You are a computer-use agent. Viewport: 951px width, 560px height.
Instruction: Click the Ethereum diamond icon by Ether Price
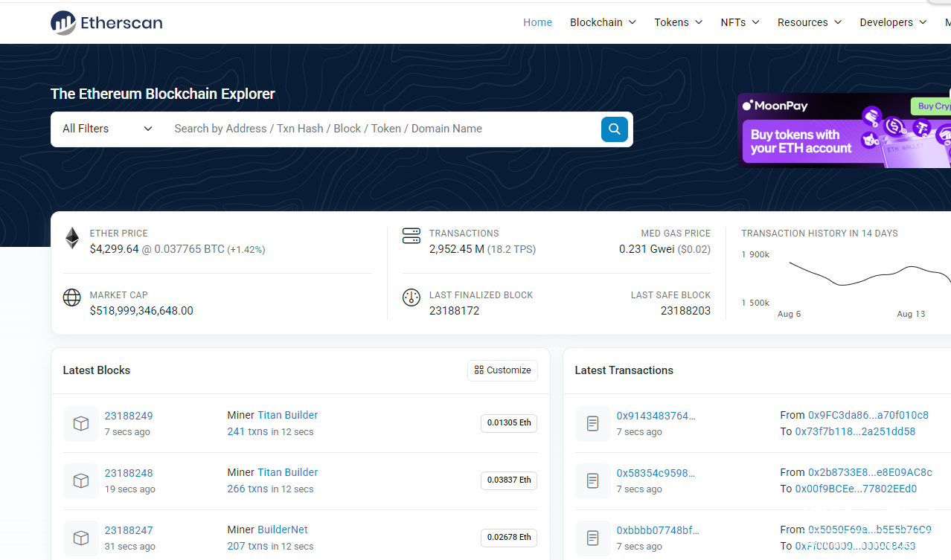point(72,239)
